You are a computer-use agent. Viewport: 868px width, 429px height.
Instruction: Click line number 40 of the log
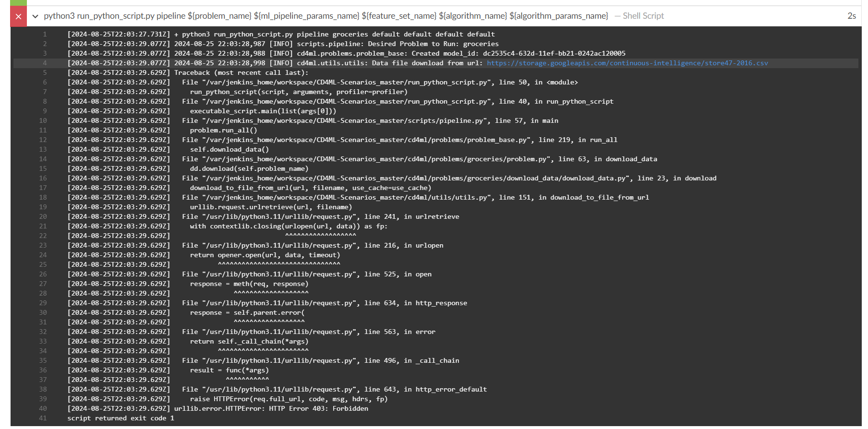tap(43, 409)
